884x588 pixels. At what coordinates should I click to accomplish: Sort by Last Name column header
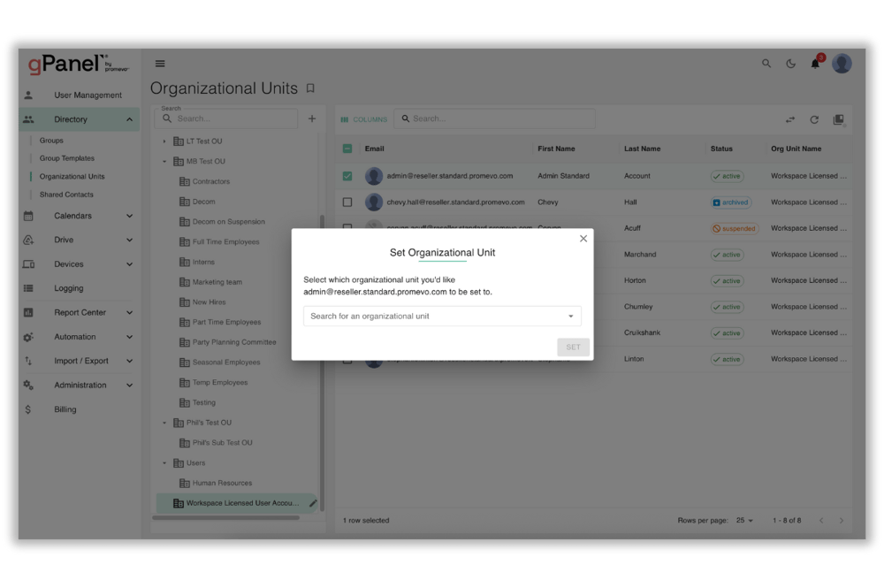click(x=642, y=149)
